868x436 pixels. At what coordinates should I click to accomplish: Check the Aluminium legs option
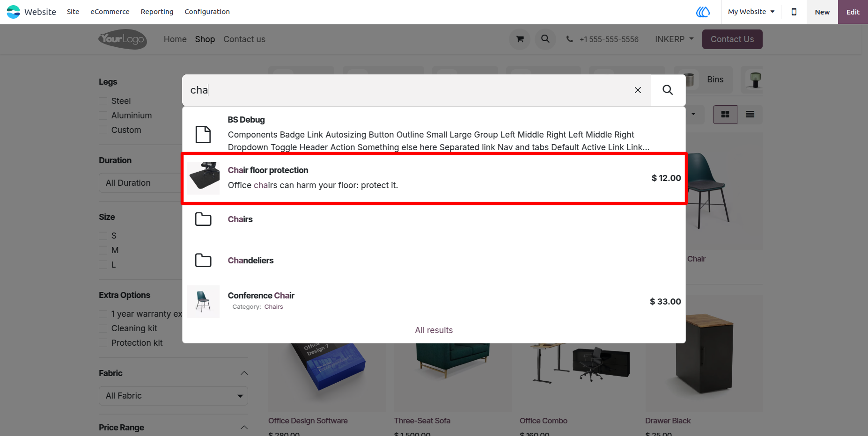103,116
